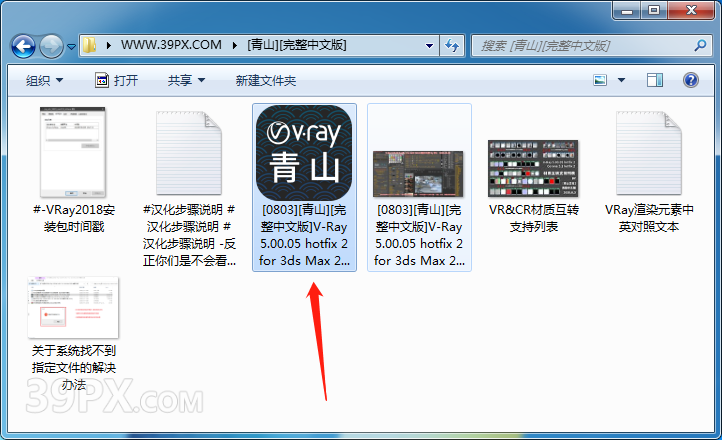Select [青山][完整中文版] in the address path
Viewport: 722px width, 440px height.
[x=297, y=45]
